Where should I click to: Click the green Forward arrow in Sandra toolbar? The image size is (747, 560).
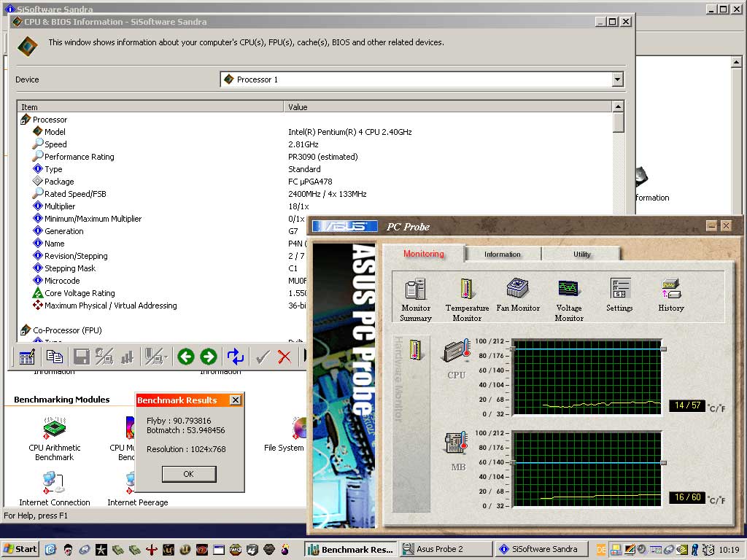click(x=209, y=357)
